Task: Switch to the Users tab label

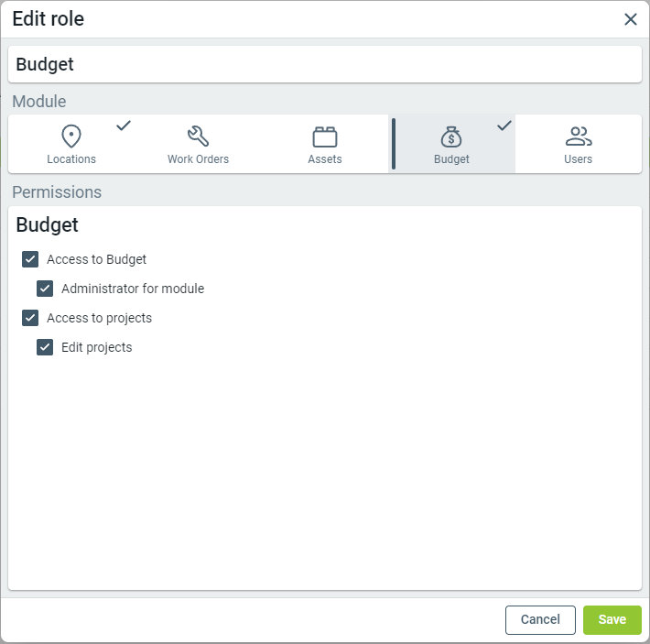Action: pyautogui.click(x=579, y=159)
